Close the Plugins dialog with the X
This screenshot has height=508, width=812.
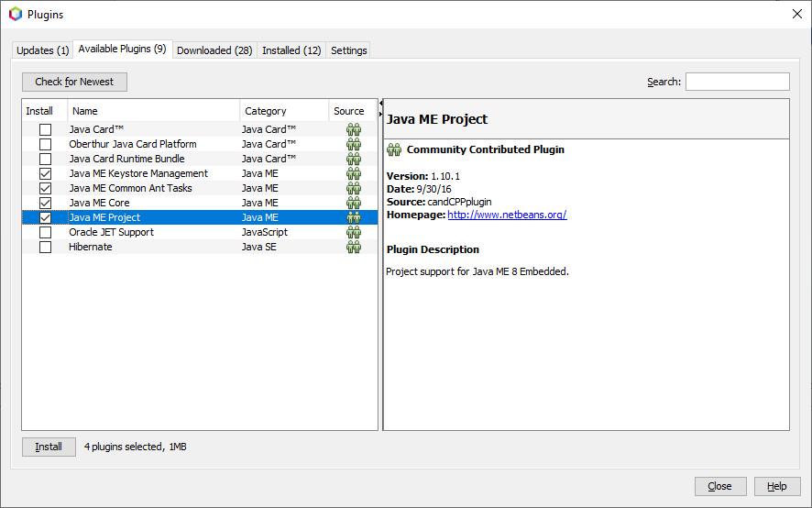tap(797, 14)
